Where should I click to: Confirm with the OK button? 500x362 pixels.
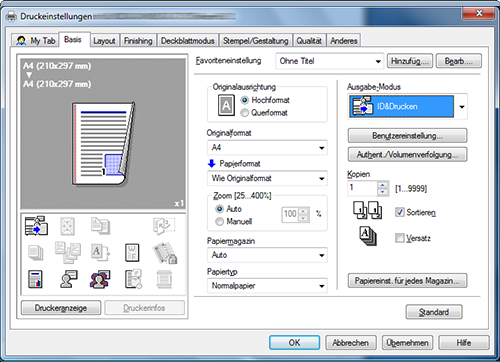point(294,343)
